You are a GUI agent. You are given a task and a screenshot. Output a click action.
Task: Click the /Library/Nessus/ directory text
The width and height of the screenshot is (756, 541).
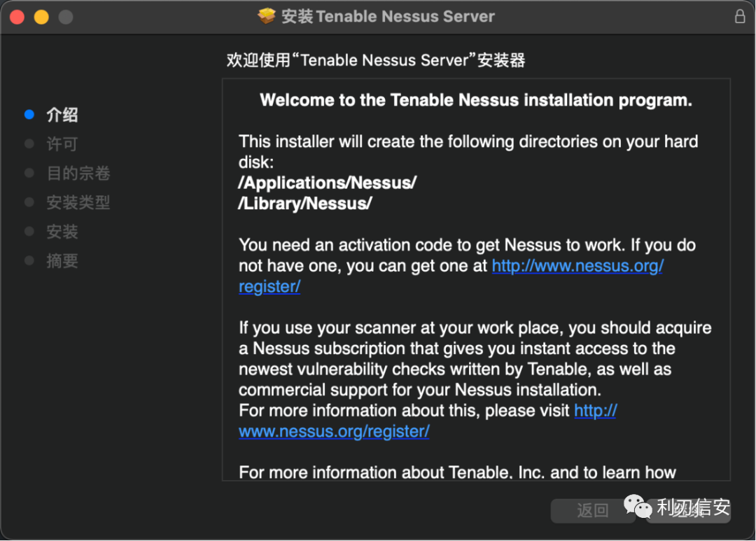tap(305, 204)
